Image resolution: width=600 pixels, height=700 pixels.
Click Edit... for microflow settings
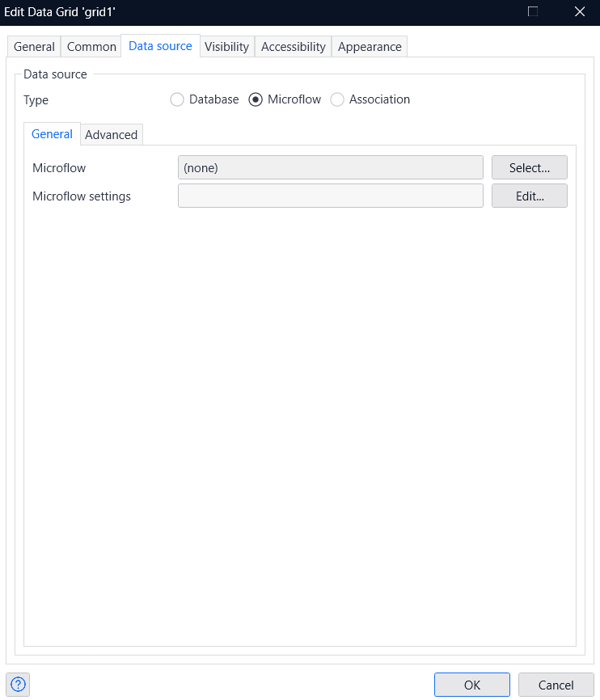click(529, 196)
